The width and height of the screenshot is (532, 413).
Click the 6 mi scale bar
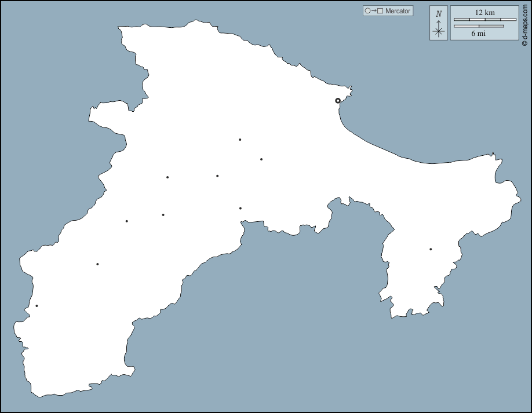478,26
